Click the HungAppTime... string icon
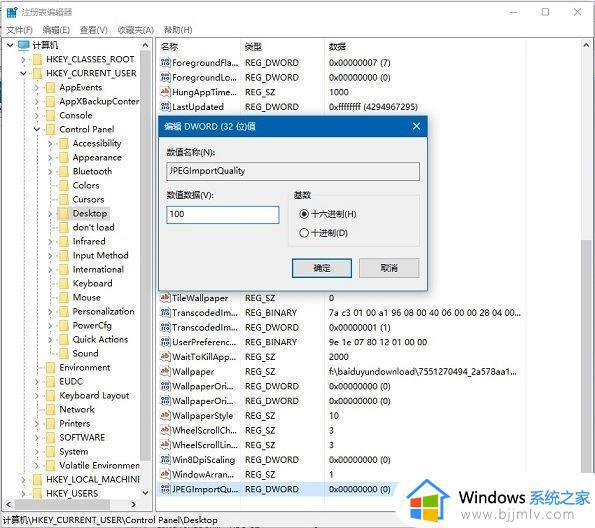Viewport: 595px width, 528px height. [165, 92]
